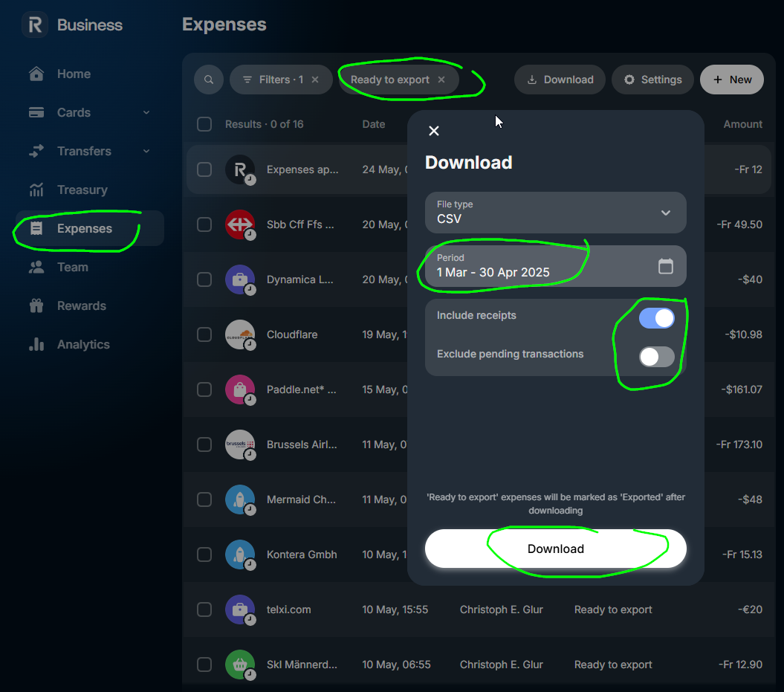Check the Paddle.net row checkbox
Viewport: 784px width, 692px height.
pyautogui.click(x=204, y=389)
